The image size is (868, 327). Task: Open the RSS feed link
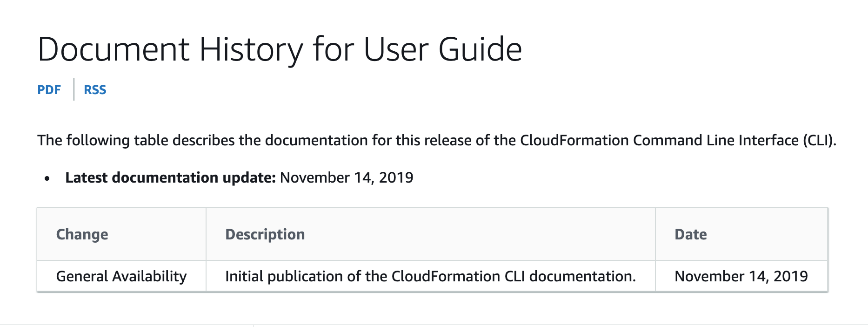point(95,90)
